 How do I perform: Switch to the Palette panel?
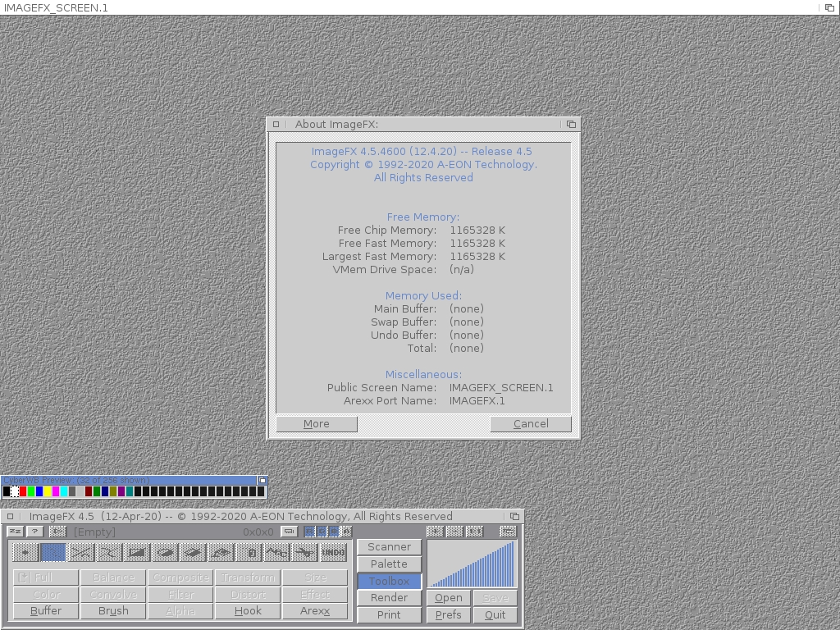(x=389, y=564)
